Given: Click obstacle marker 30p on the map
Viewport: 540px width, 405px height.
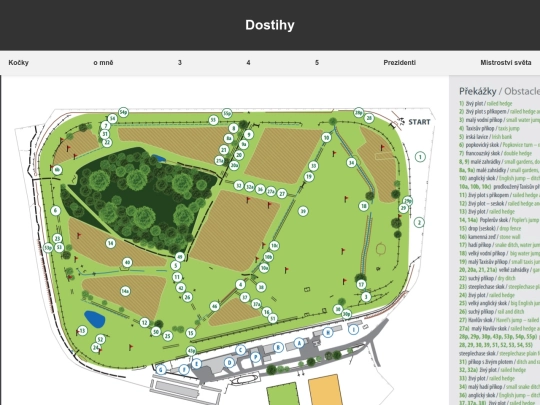Looking at the screenshot, I should coord(346,314).
